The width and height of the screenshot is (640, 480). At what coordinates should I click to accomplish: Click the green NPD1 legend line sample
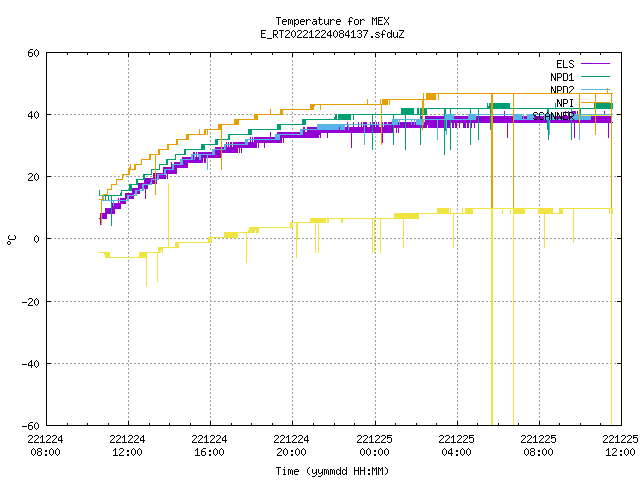[595, 76]
